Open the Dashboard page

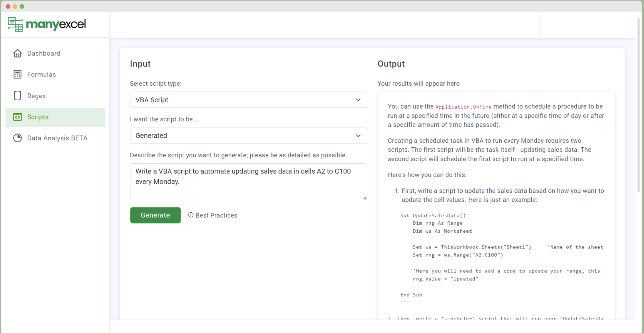tap(55, 53)
